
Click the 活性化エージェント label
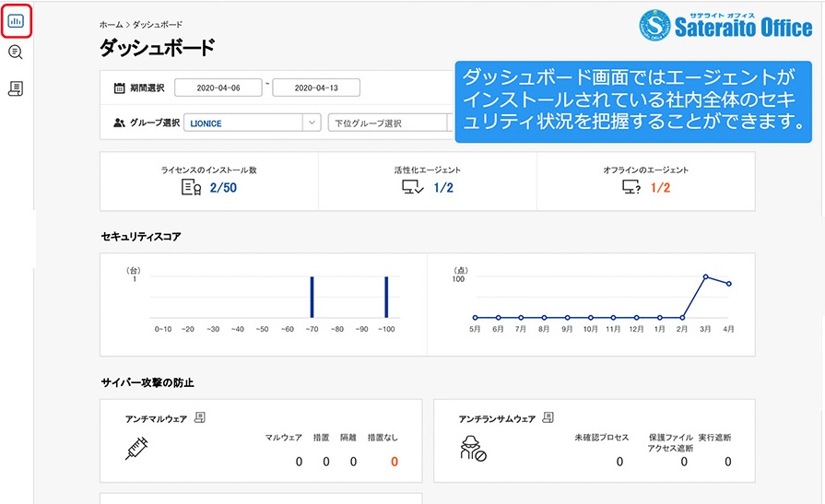[427, 170]
